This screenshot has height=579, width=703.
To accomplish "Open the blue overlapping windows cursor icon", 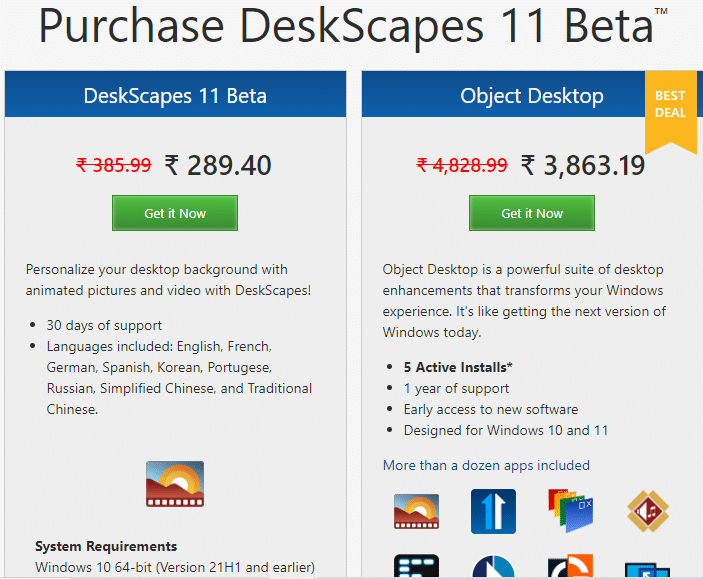I will point(647,570).
